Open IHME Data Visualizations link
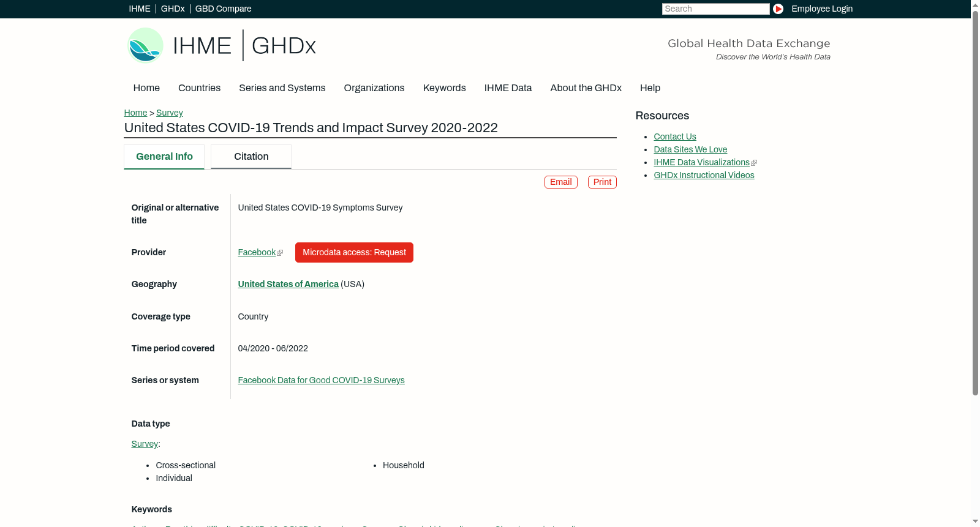The width and height of the screenshot is (980, 527). point(701,162)
